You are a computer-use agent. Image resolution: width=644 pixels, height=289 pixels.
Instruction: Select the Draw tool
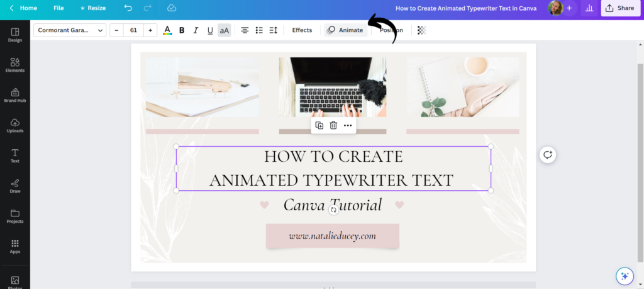click(15, 186)
